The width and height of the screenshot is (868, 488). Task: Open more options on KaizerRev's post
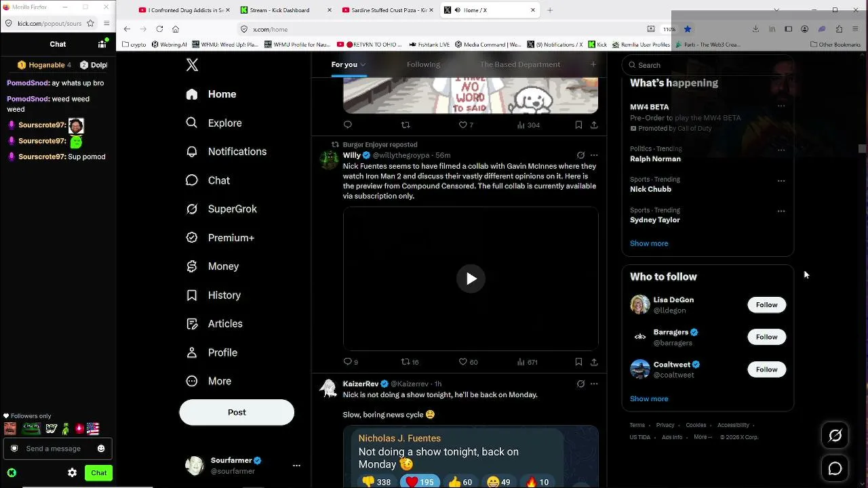pos(594,384)
